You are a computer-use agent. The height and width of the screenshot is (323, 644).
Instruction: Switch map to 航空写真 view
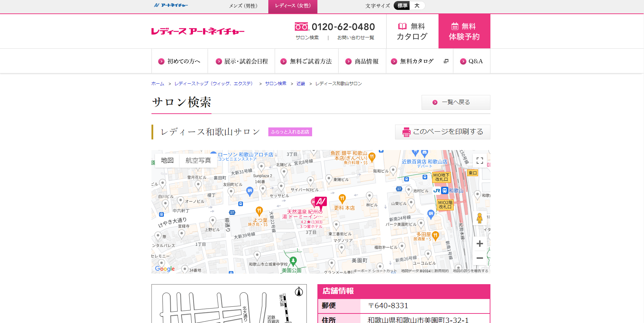198,161
